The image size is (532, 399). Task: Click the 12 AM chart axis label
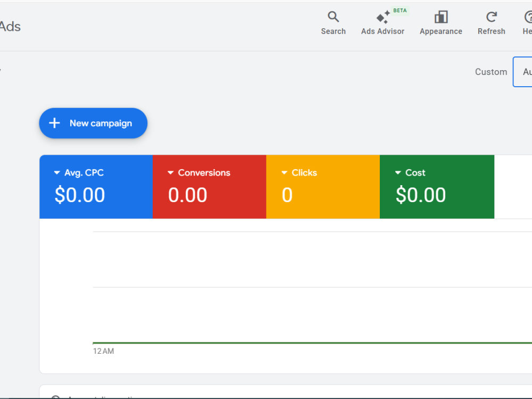point(104,351)
